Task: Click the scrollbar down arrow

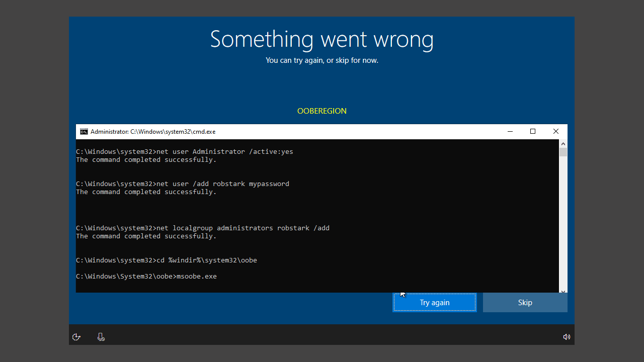Action: (x=563, y=291)
